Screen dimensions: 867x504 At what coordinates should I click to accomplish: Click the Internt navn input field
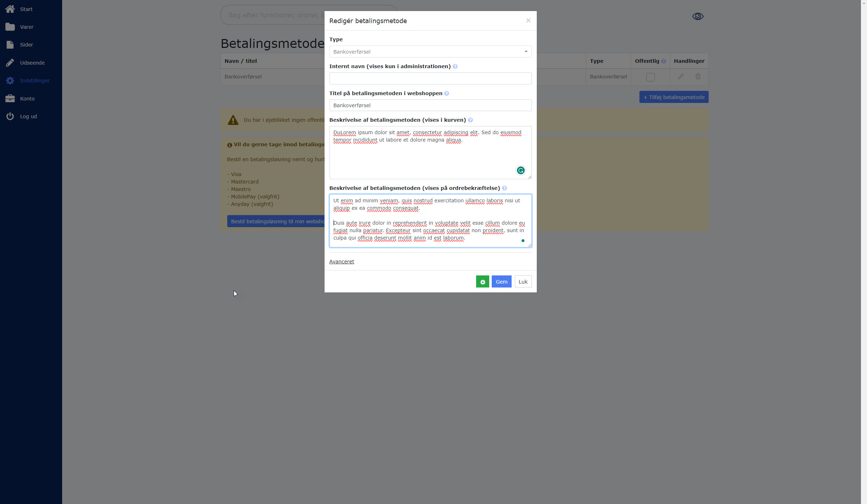pyautogui.click(x=430, y=78)
